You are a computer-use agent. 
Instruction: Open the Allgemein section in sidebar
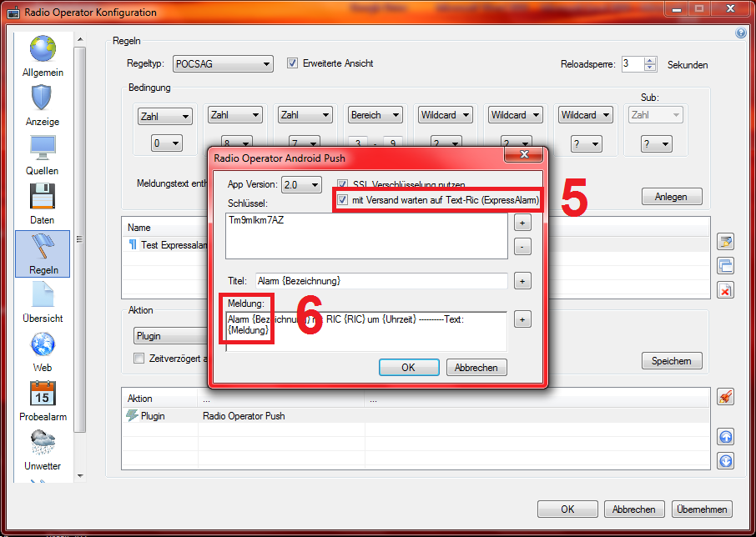(43, 56)
